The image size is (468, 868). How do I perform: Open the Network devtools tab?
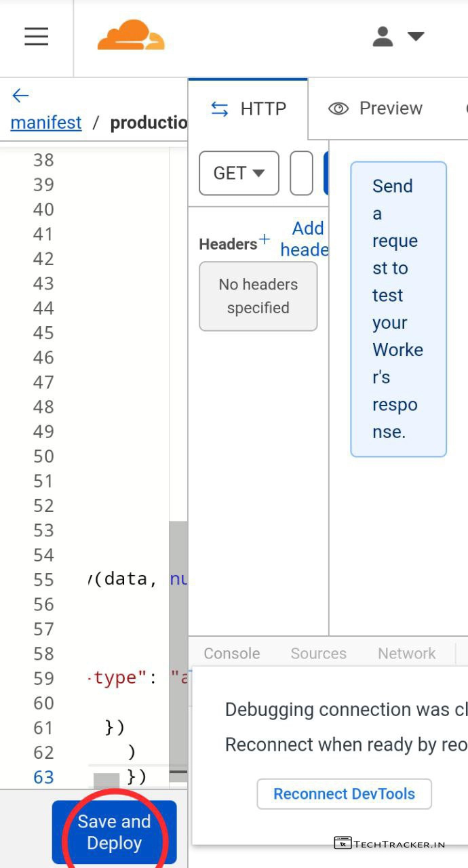click(x=407, y=654)
